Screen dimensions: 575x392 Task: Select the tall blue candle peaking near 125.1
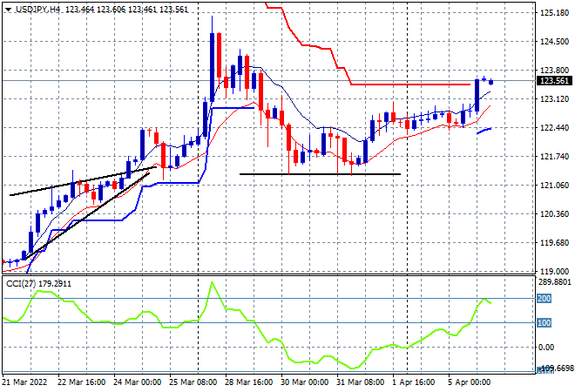212,67
